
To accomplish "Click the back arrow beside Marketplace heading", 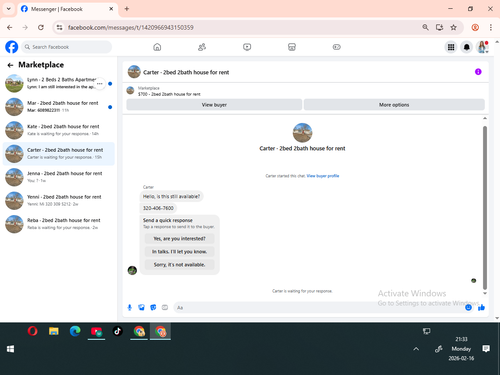I will pos(10,65).
